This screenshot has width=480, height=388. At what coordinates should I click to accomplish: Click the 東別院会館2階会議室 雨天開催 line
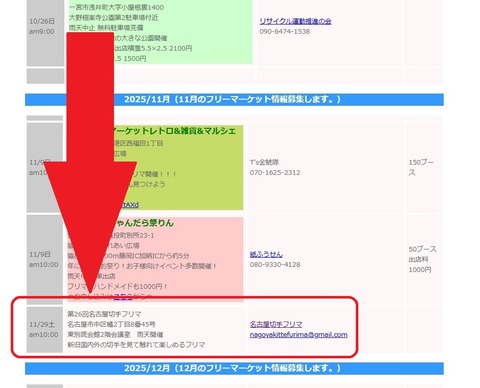point(115,335)
